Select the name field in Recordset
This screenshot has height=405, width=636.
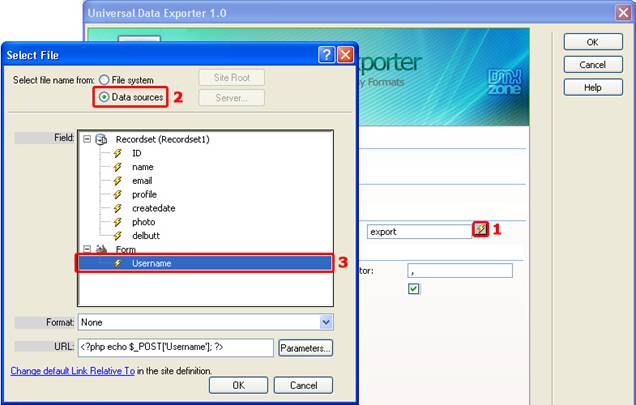click(143, 167)
